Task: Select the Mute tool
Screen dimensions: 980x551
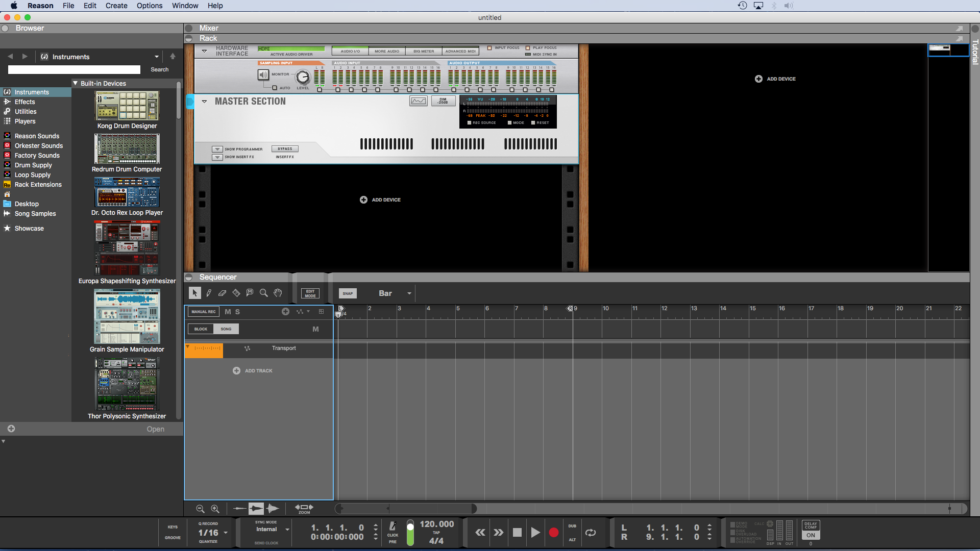Action: 250,293
